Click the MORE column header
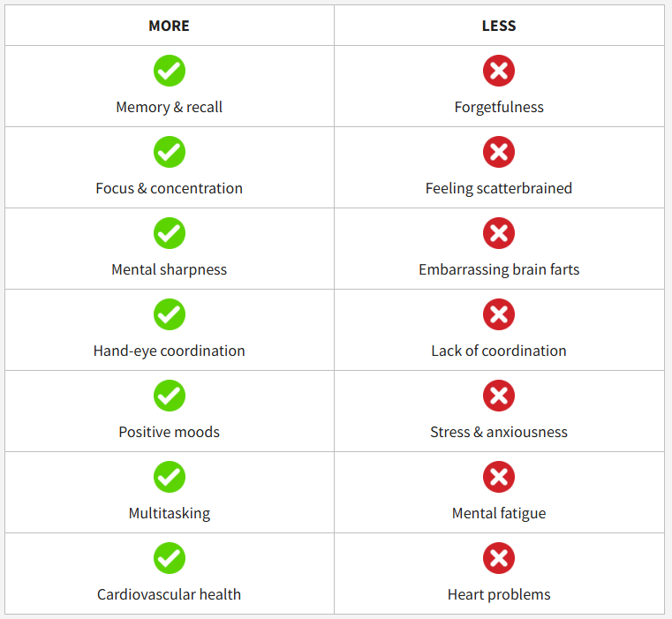This screenshot has height=619, width=672. 169,26
